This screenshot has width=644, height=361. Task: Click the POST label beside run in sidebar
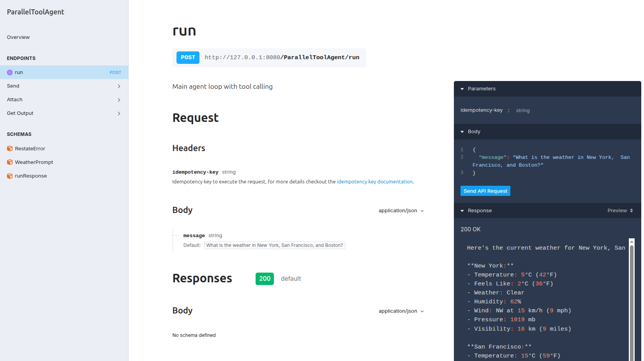[x=115, y=72]
